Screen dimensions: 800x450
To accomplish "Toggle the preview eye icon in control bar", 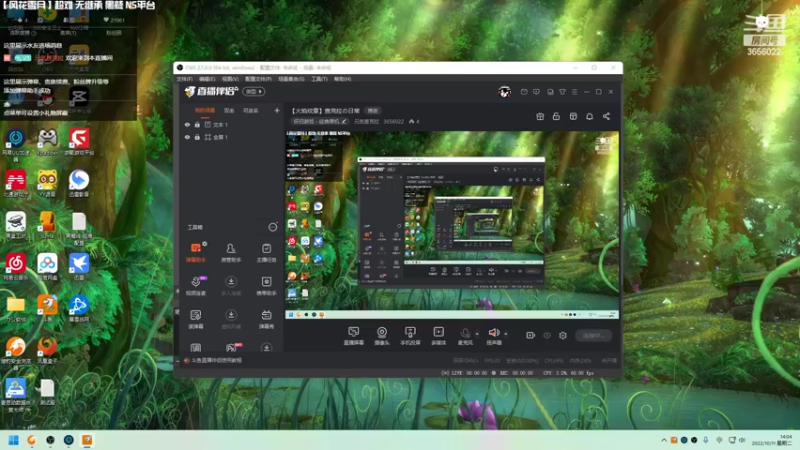I will tap(547, 335).
